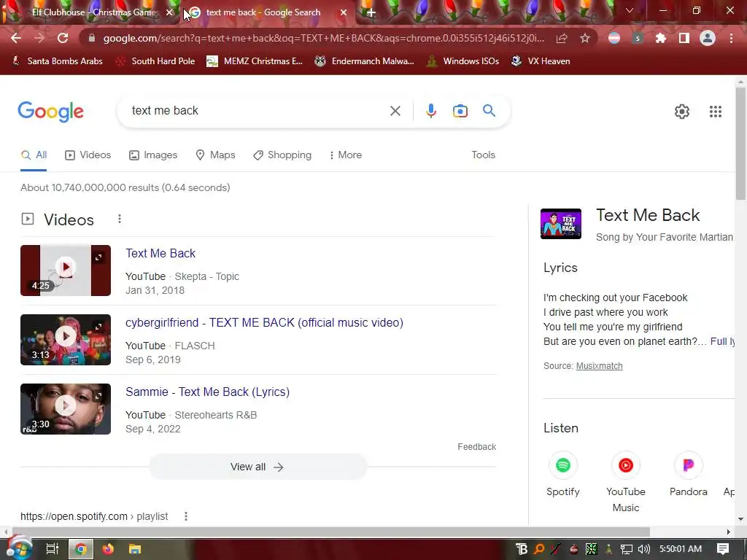This screenshot has width=747, height=560.
Task: Click the search field containing 'text me back'
Action: (x=258, y=111)
